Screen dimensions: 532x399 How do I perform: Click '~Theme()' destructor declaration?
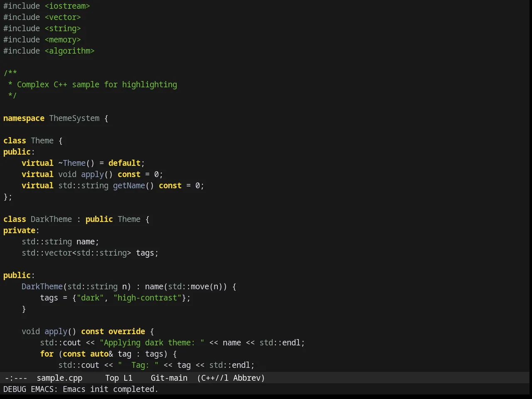tap(76, 163)
